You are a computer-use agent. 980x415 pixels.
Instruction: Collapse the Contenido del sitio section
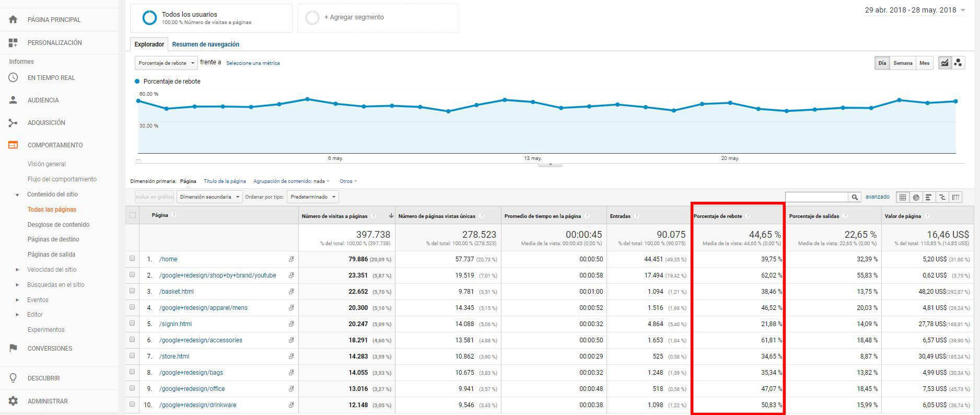[17, 194]
